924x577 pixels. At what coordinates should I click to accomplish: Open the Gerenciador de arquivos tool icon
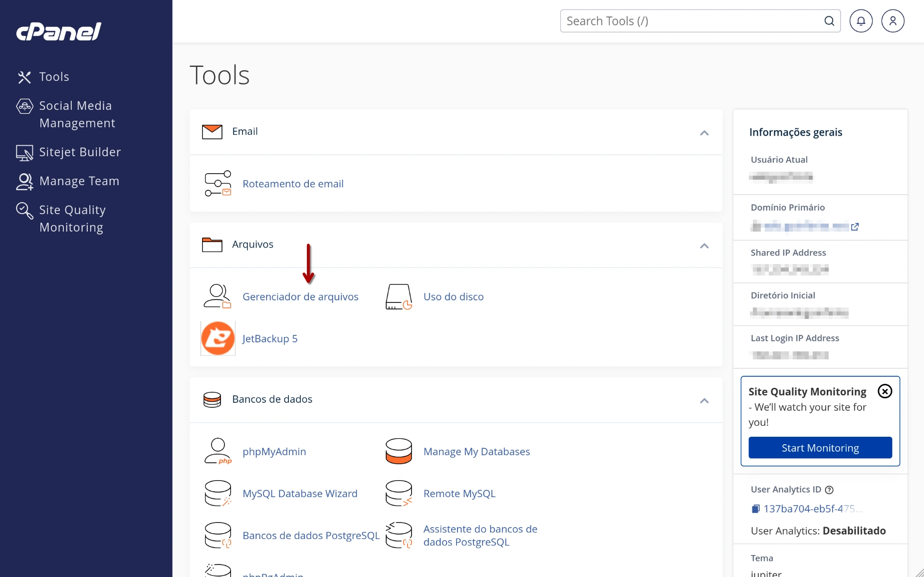pyautogui.click(x=217, y=296)
